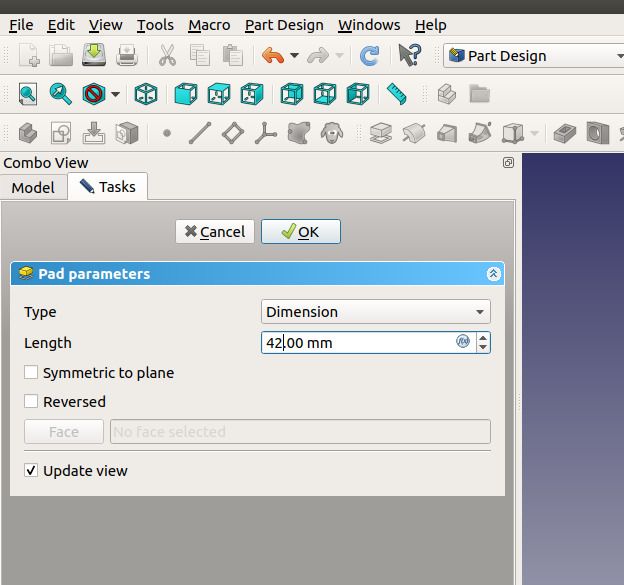Open the Macro menu
The image size is (624, 585).
209,25
